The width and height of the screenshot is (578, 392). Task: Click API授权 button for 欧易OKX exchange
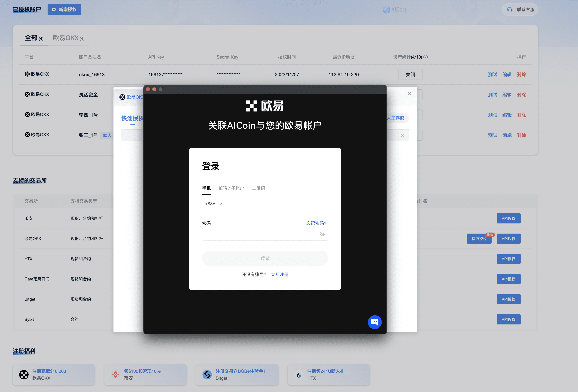click(508, 238)
